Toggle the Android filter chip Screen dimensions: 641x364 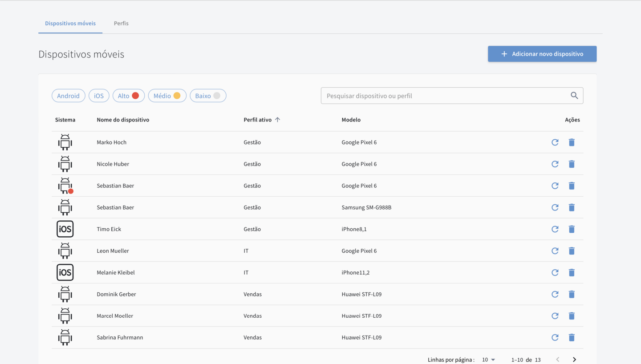(69, 96)
